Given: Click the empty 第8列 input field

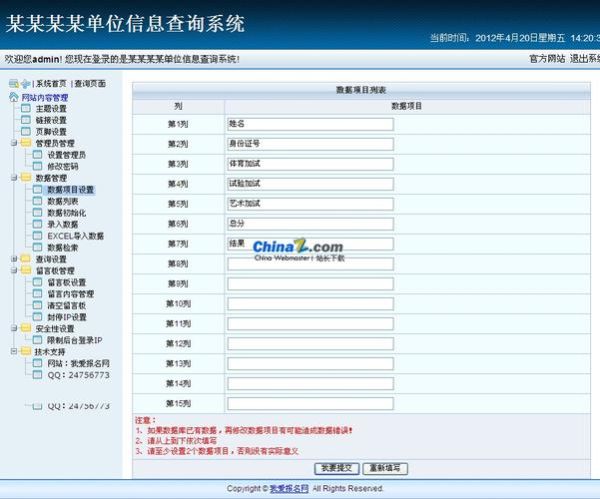Looking at the screenshot, I should tap(310, 264).
